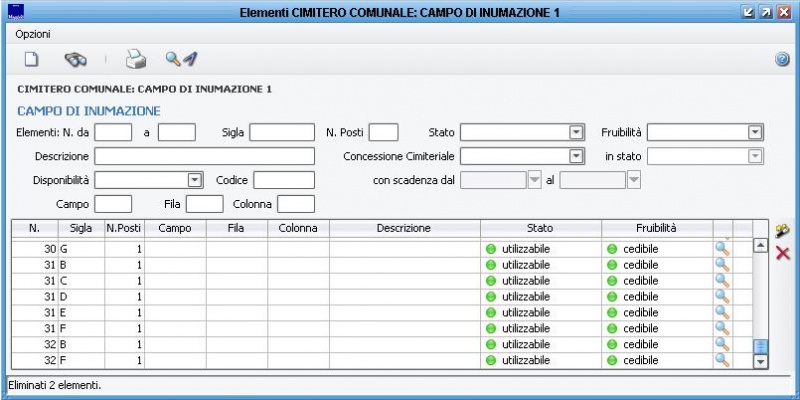Click the 'Elementi: N. da' input field
Image resolution: width=800 pixels, height=400 pixels.
113,133
